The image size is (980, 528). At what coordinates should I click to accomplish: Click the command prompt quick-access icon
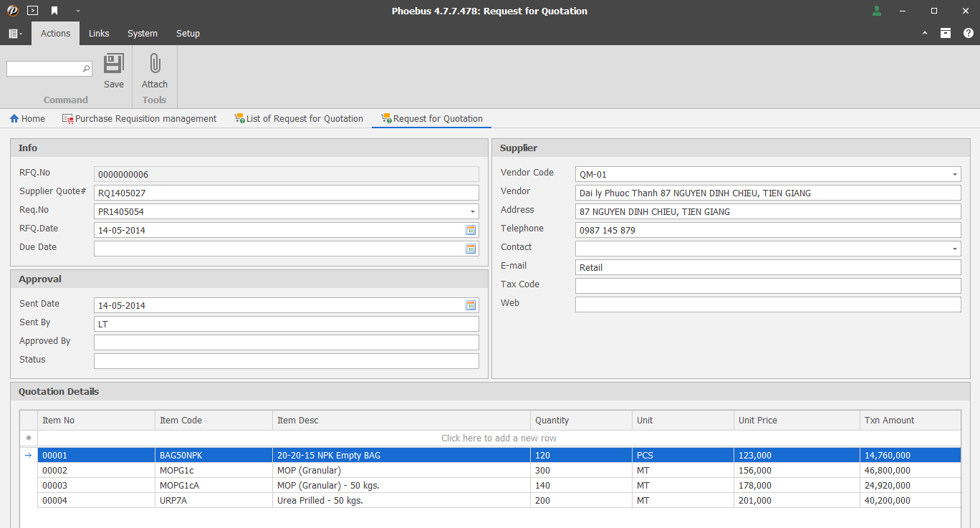tap(32, 11)
